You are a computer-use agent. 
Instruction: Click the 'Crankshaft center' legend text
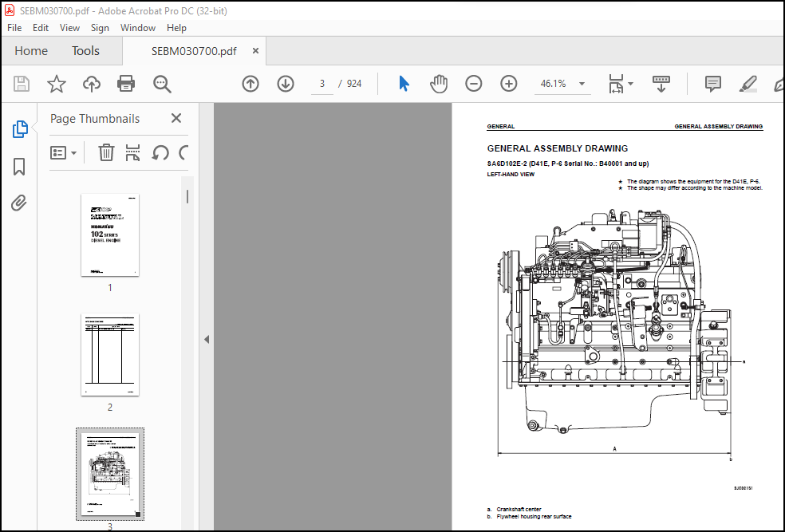(x=519, y=510)
